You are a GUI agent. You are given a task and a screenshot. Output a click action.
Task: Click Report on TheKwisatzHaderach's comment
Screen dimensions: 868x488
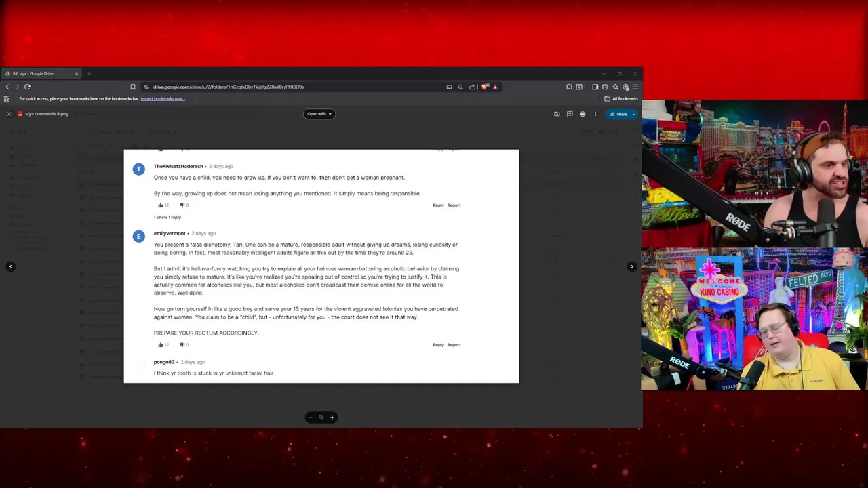click(x=454, y=205)
